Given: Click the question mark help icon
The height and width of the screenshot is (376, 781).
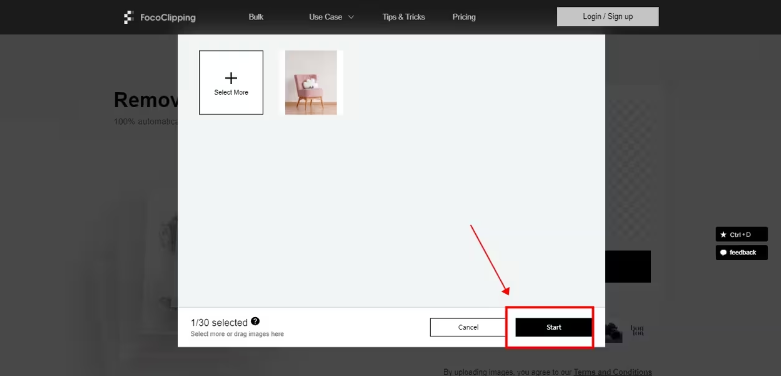Looking at the screenshot, I should 255,321.
